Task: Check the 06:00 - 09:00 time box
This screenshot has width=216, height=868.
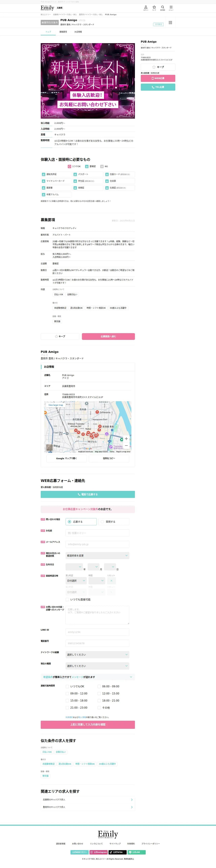Action: pos(99,686)
